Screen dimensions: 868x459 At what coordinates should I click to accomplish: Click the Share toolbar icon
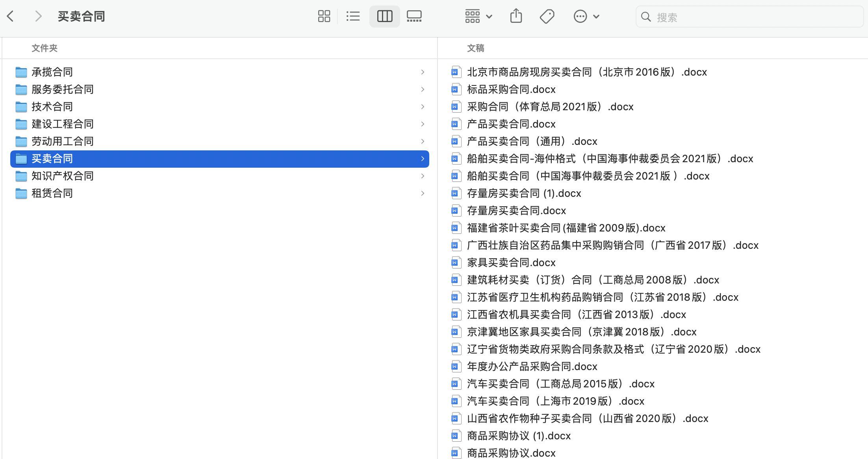(x=516, y=16)
